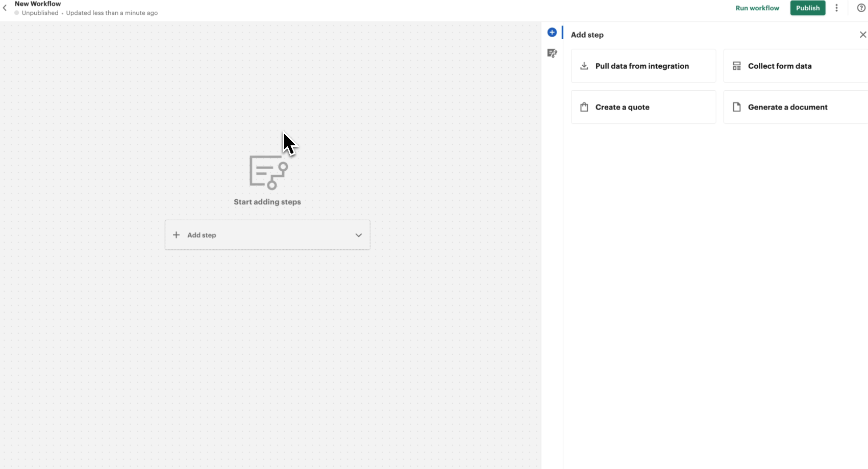Open the Add step options on the canvas
The width and height of the screenshot is (868, 469).
267,235
